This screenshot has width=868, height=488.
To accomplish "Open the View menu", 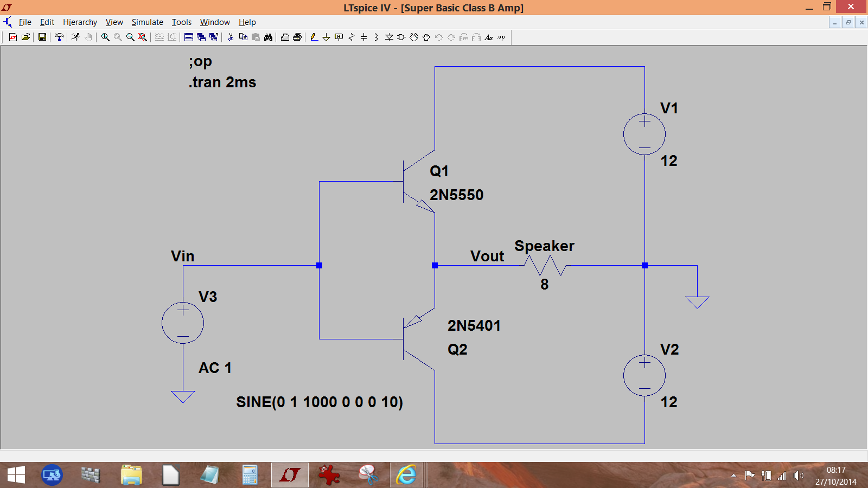I will tap(114, 22).
